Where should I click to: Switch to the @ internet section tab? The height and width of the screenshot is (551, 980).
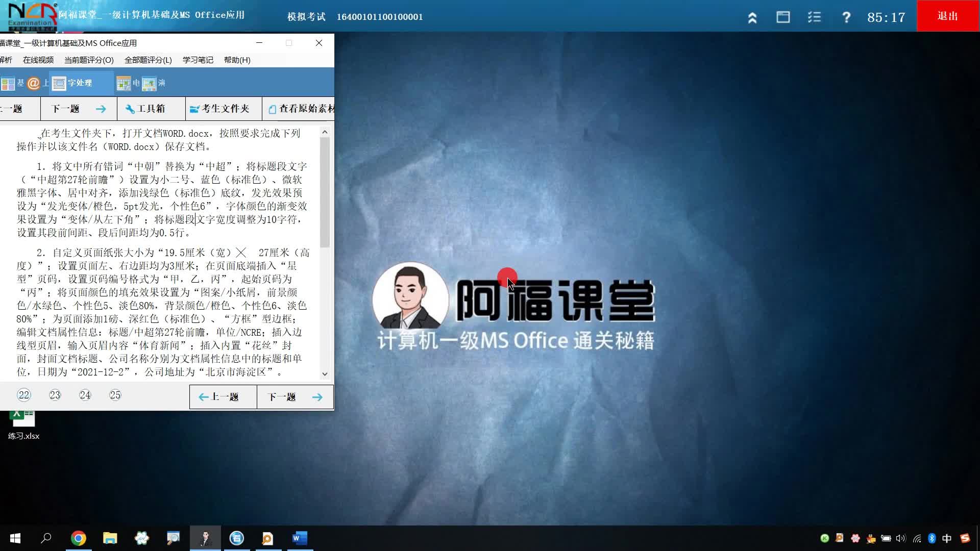pyautogui.click(x=34, y=83)
